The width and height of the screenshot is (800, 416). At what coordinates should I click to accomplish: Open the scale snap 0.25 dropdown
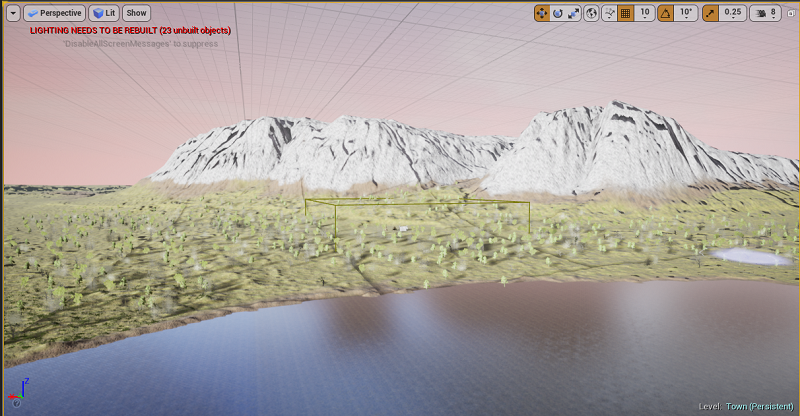click(x=732, y=13)
